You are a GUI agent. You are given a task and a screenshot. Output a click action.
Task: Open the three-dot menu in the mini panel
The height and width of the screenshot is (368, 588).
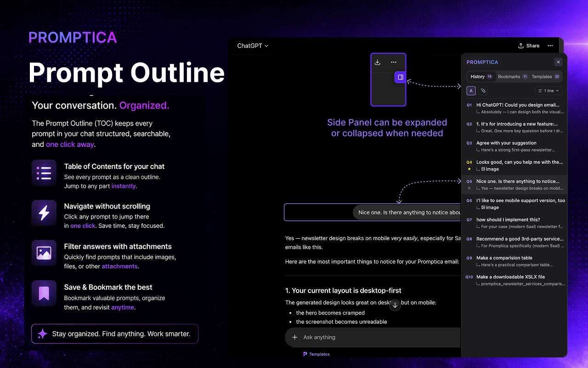pyautogui.click(x=394, y=62)
